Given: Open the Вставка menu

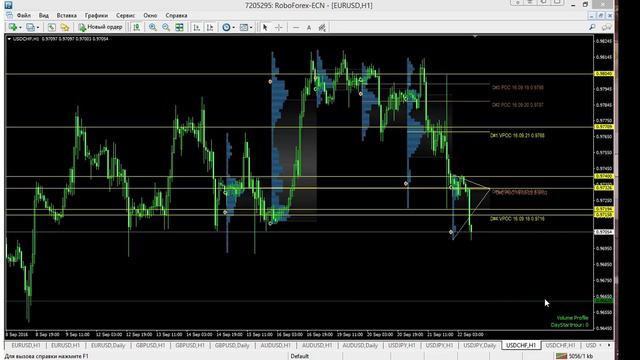Looking at the screenshot, I should coord(67,15).
